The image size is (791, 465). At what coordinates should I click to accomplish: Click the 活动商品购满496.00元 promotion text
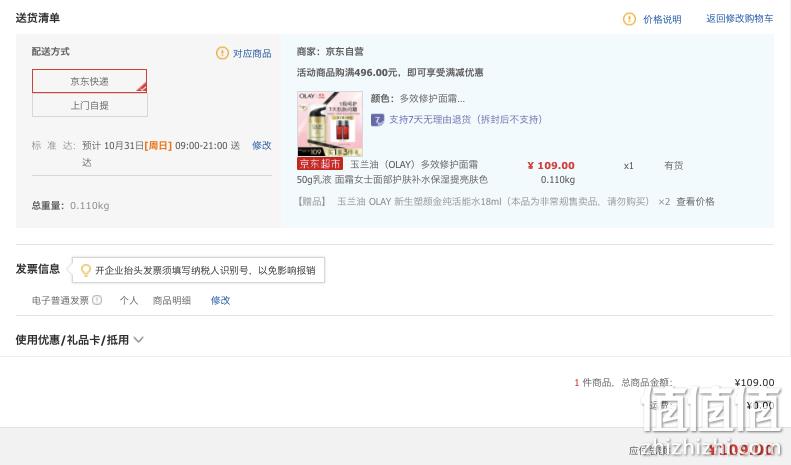click(x=389, y=73)
